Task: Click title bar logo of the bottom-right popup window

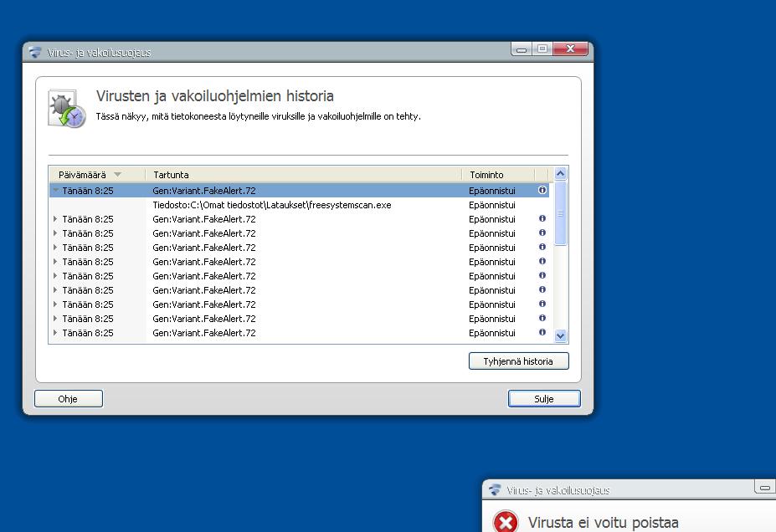Action: click(495, 490)
